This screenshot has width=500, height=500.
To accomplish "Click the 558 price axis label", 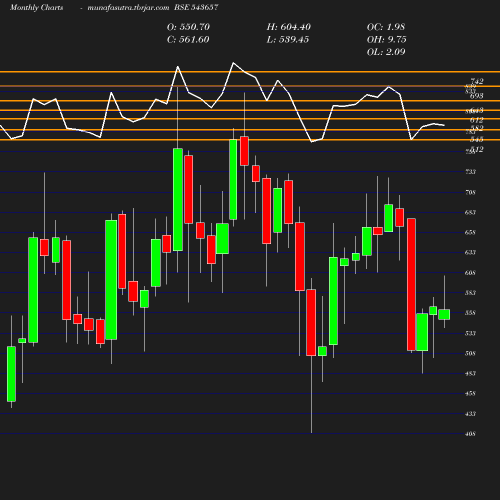I will (x=470, y=313).
